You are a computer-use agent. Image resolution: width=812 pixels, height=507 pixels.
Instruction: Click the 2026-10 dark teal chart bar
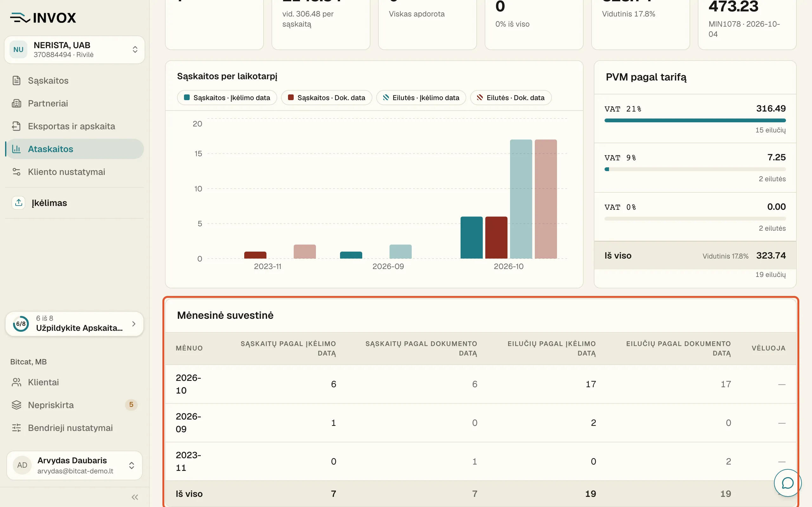click(471, 237)
